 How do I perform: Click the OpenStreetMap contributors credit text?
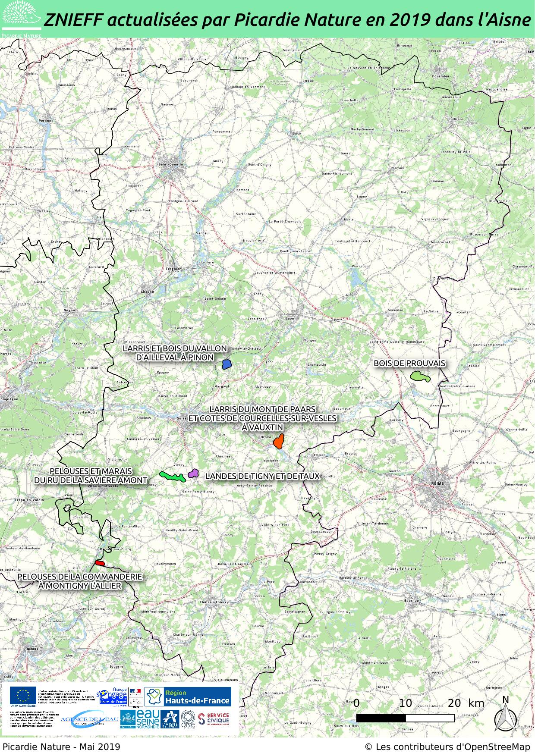448,747
